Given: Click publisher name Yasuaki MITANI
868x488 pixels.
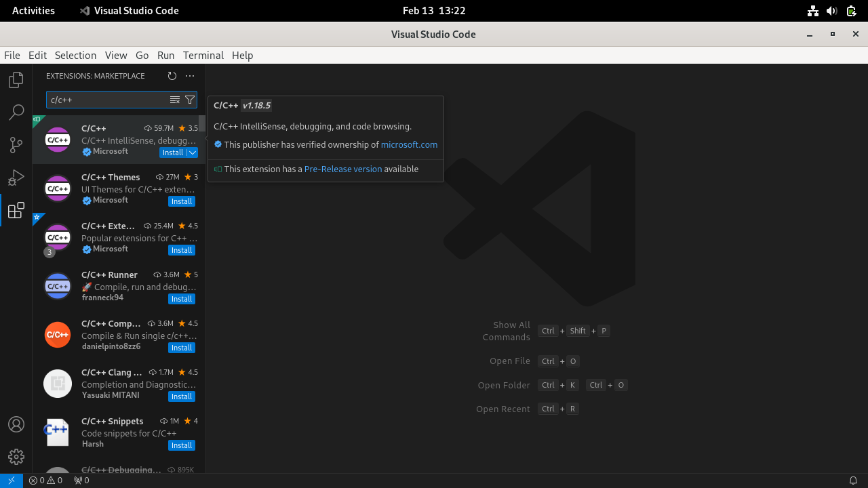Looking at the screenshot, I should [111, 395].
